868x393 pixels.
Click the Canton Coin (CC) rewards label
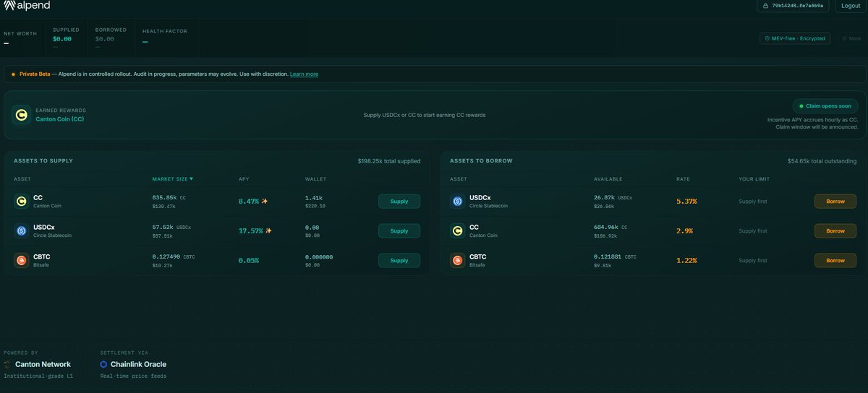pos(59,118)
